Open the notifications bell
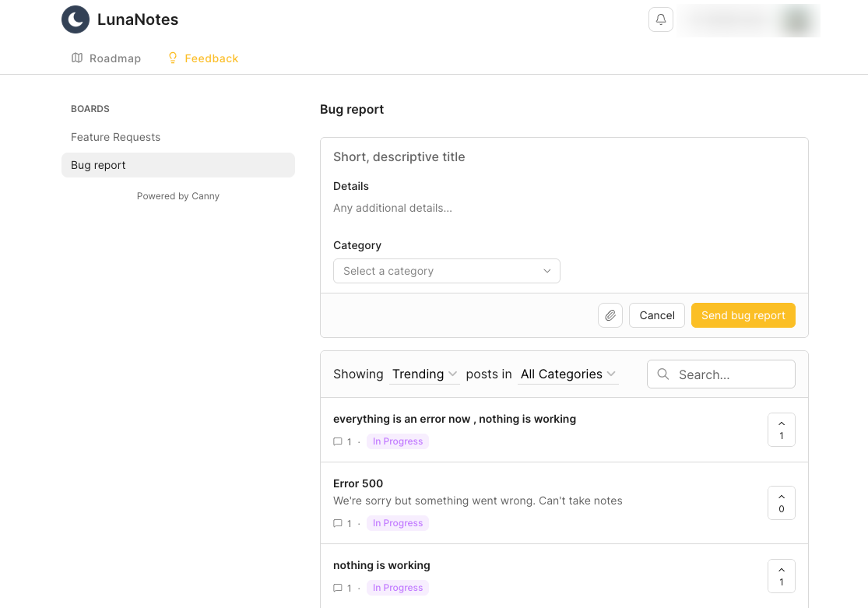 (661, 19)
